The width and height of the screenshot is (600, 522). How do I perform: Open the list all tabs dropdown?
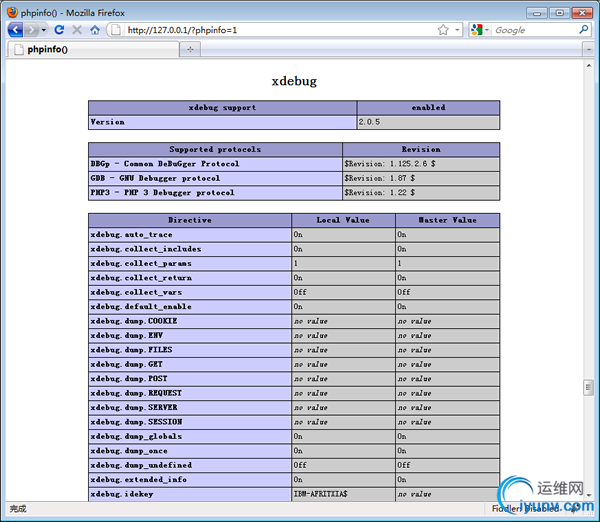tap(589, 49)
